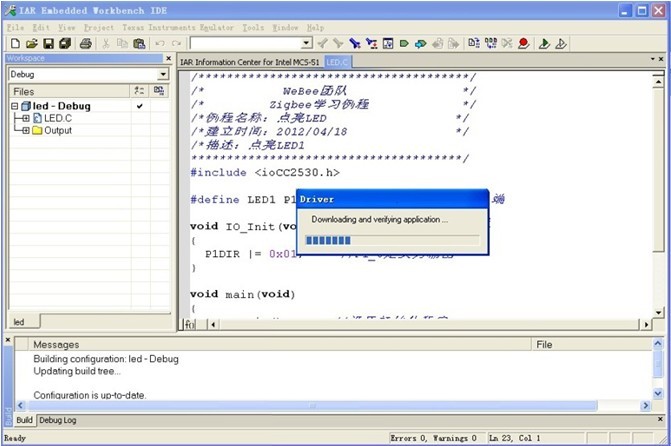The height and width of the screenshot is (446, 671).
Task: Expand the Output folder node
Action: tap(26, 130)
